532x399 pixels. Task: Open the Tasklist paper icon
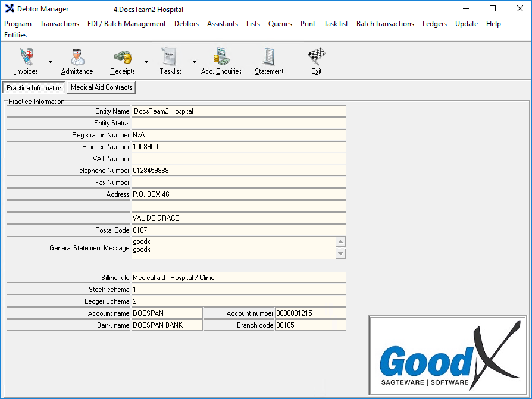click(168, 56)
